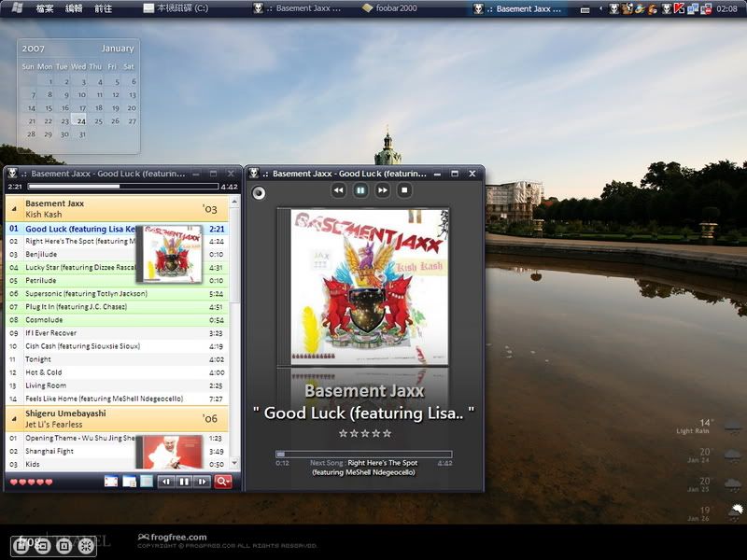Screen dimensions: 747x560
Task: Pause playback in the album art window
Action: 360,190
